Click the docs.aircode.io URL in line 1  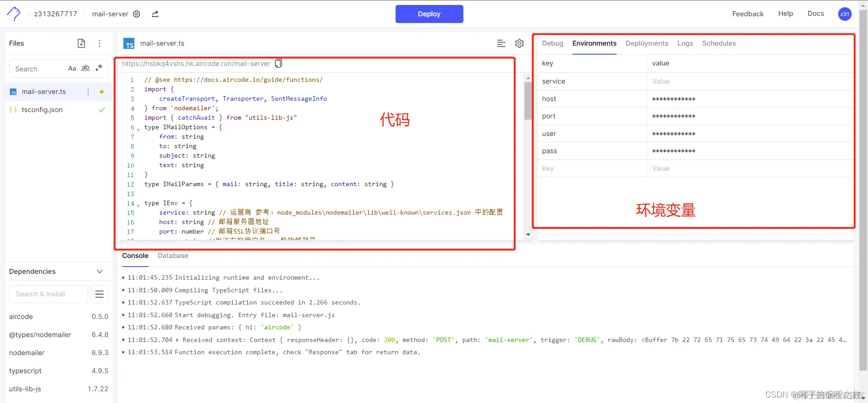click(x=248, y=80)
